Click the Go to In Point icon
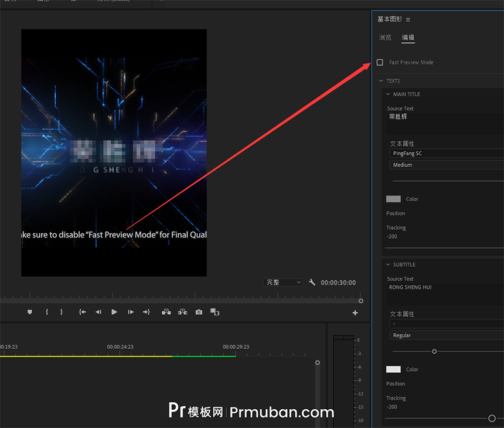 tap(82, 312)
